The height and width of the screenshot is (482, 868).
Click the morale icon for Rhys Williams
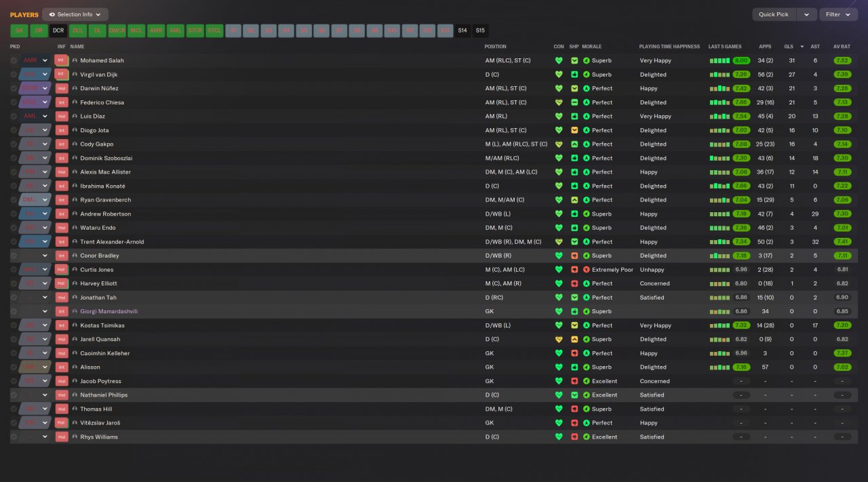587,437
